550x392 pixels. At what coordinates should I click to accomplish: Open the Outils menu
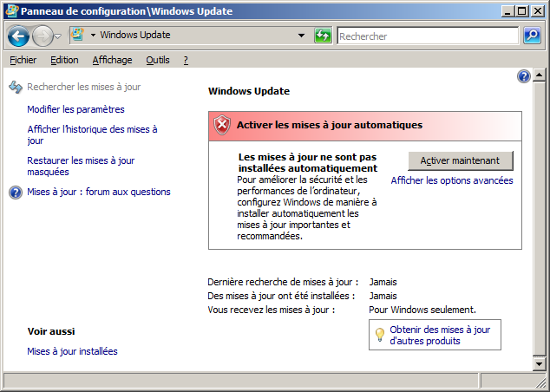coord(158,61)
